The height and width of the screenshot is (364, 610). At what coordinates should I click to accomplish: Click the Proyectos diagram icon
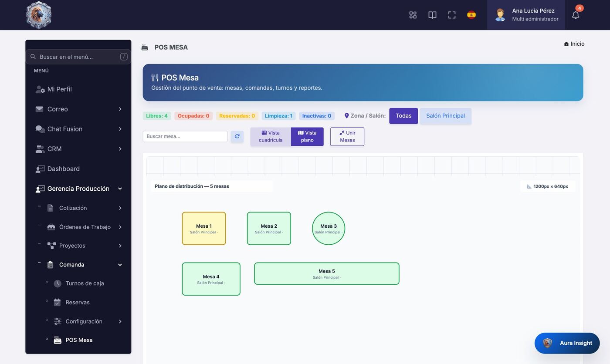coord(51,246)
